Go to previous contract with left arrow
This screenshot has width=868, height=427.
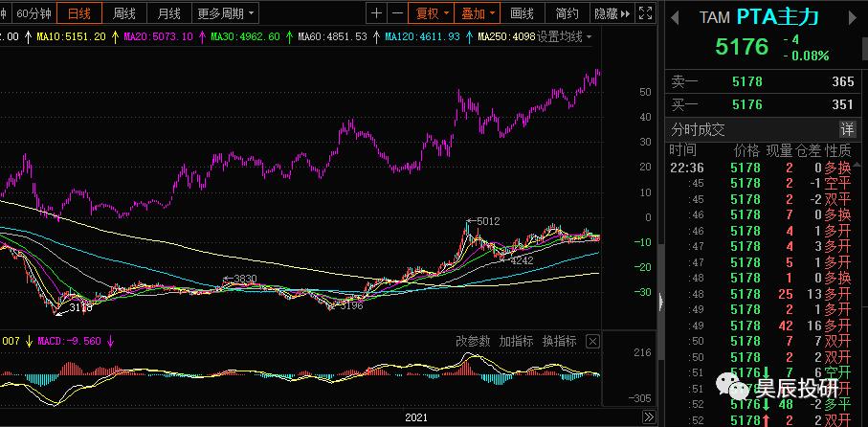pos(674,17)
